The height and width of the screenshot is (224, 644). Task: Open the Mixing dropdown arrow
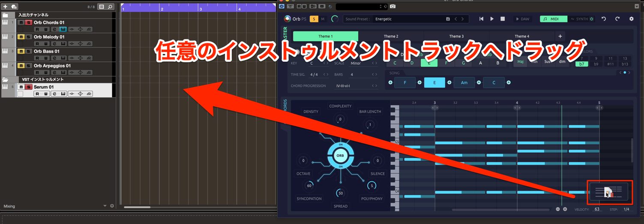click(x=105, y=206)
